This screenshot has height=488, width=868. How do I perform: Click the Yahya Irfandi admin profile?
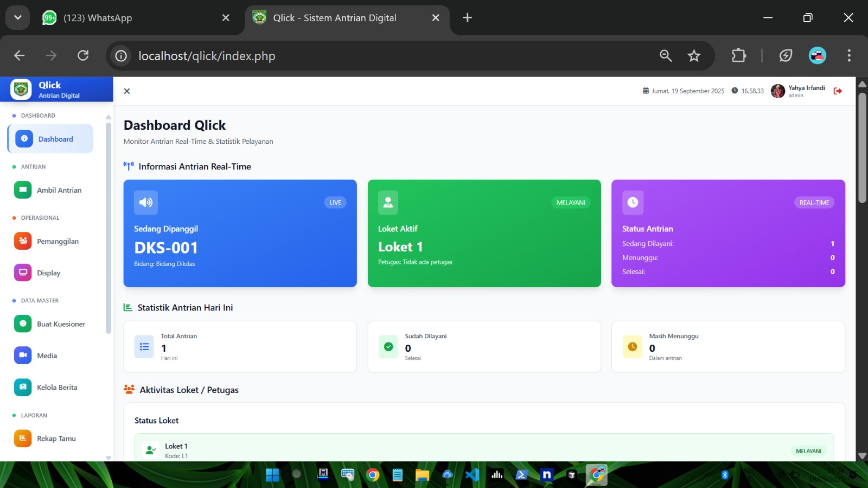[798, 91]
